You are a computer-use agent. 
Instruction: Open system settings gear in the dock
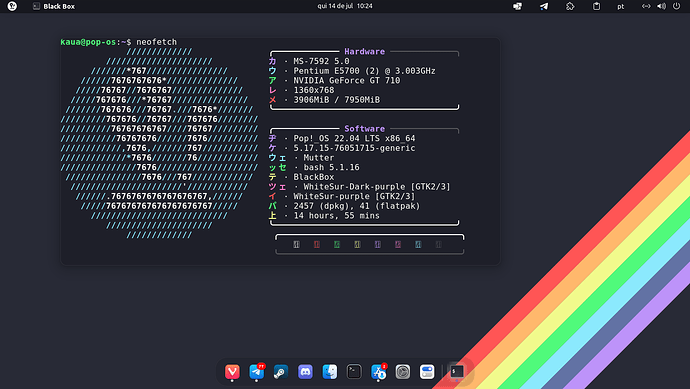(403, 372)
